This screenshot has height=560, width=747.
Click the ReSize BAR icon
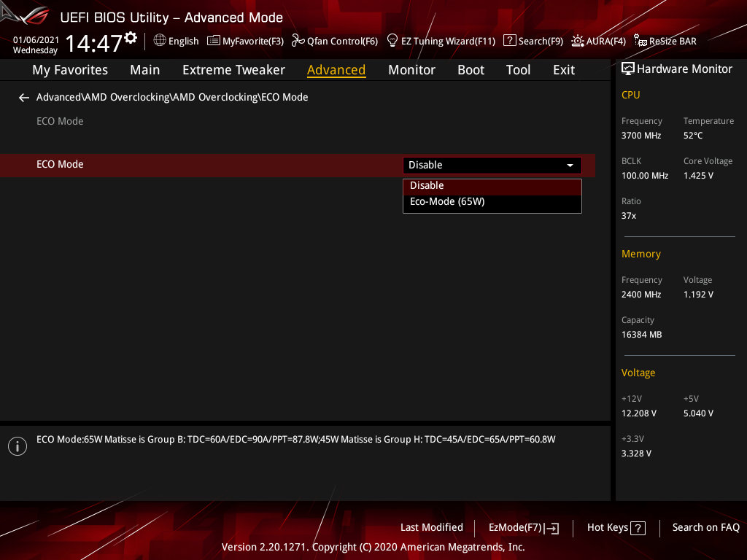tap(640, 41)
